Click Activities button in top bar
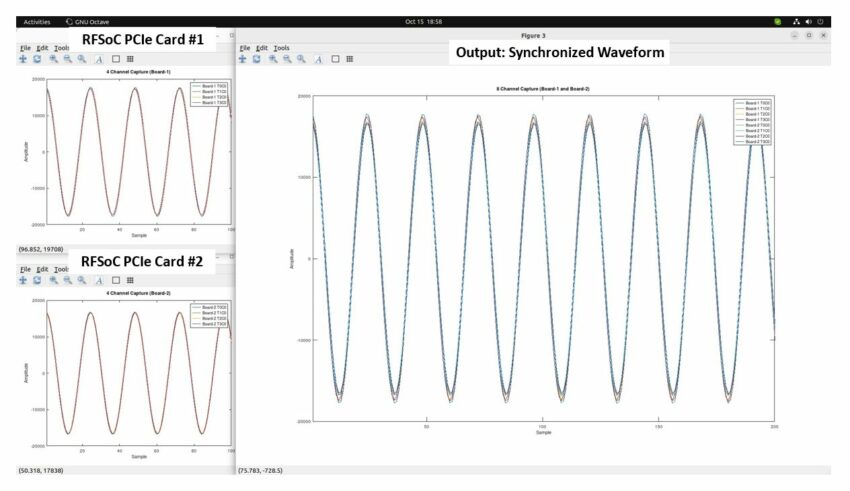The height and width of the screenshot is (491, 850). point(37,21)
